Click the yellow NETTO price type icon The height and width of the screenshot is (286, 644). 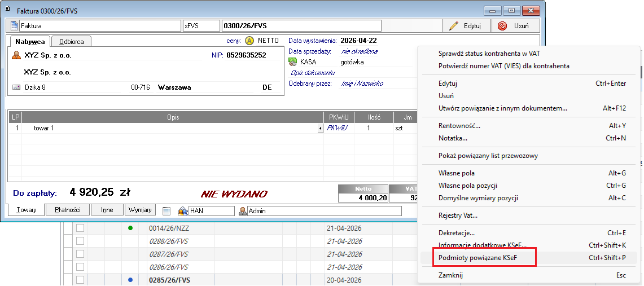[x=249, y=41]
